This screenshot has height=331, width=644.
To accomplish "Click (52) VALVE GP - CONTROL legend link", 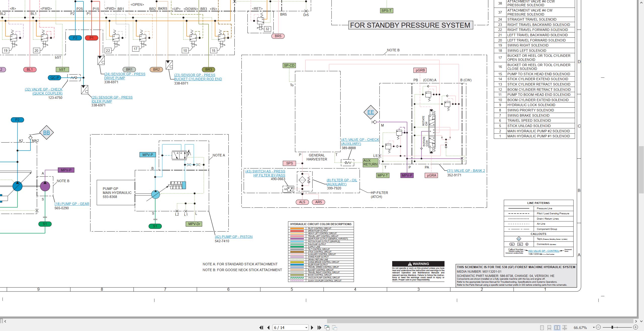I will 544,251.
